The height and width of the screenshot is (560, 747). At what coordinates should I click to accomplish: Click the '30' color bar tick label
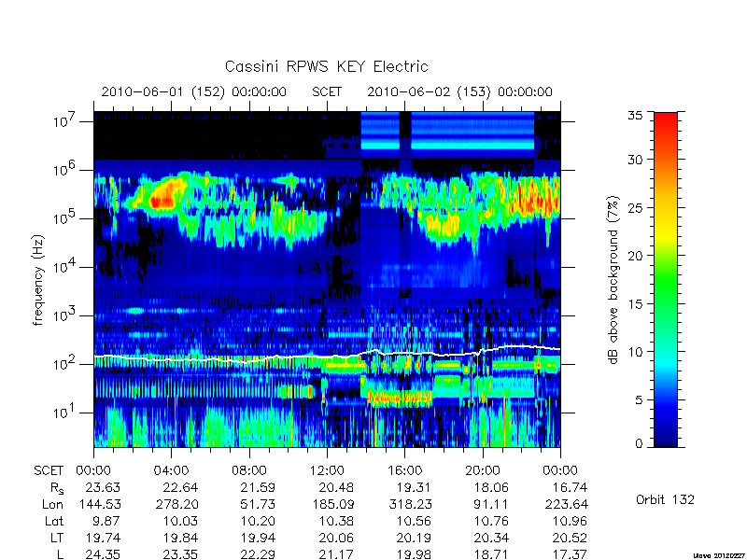[636, 159]
